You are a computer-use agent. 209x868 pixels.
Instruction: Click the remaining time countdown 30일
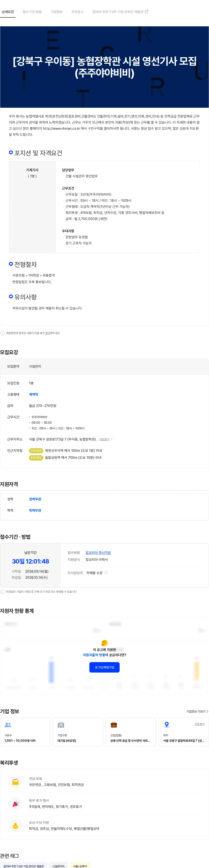pos(30,561)
